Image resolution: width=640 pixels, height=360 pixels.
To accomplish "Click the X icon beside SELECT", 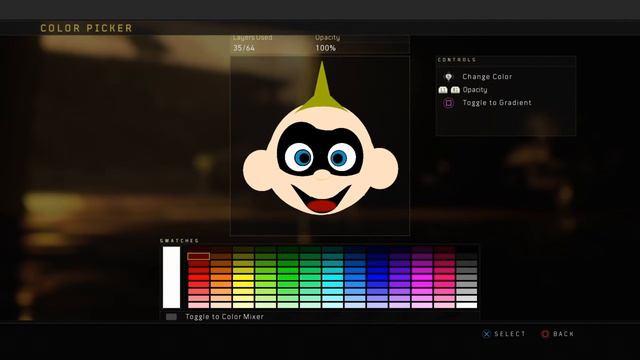I will [487, 334].
